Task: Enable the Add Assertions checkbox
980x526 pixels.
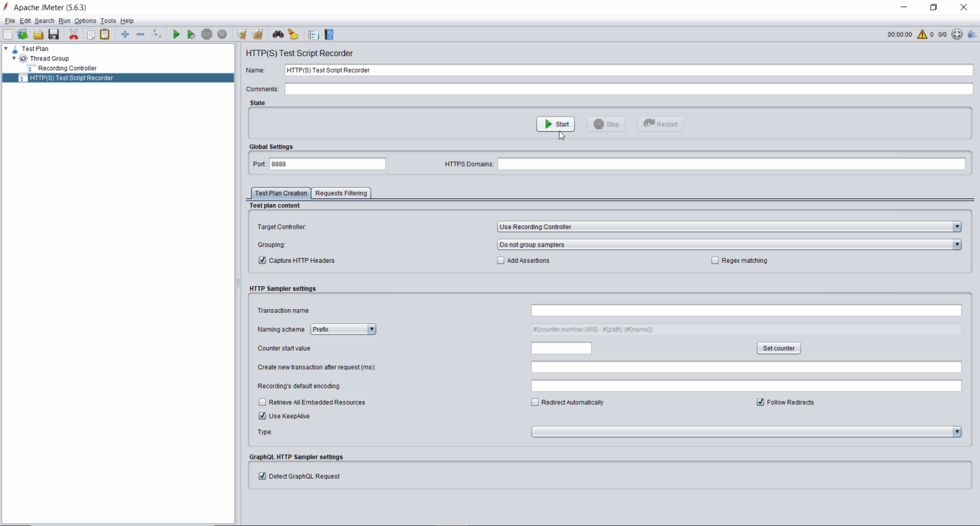Action: click(501, 260)
